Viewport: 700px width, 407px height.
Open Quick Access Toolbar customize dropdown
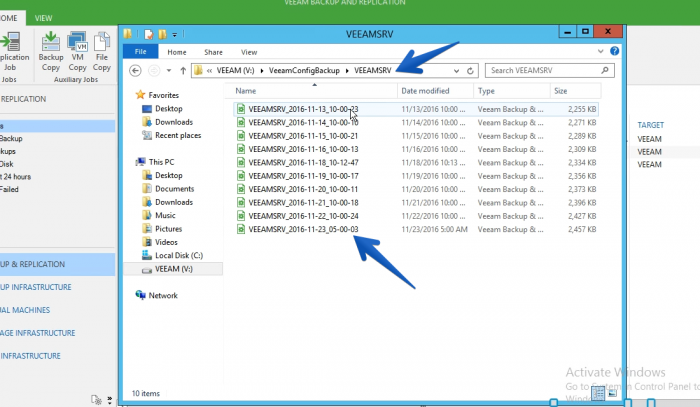point(175,34)
